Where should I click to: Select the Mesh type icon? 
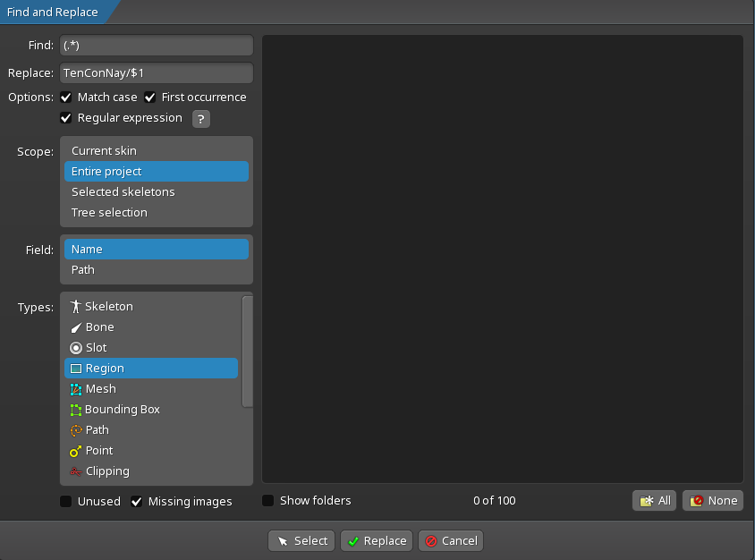(x=76, y=389)
